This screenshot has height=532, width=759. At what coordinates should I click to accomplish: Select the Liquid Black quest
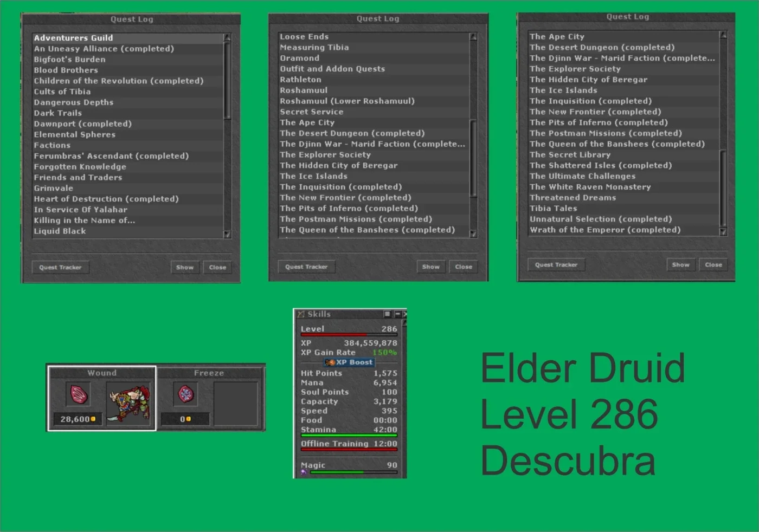point(127,231)
